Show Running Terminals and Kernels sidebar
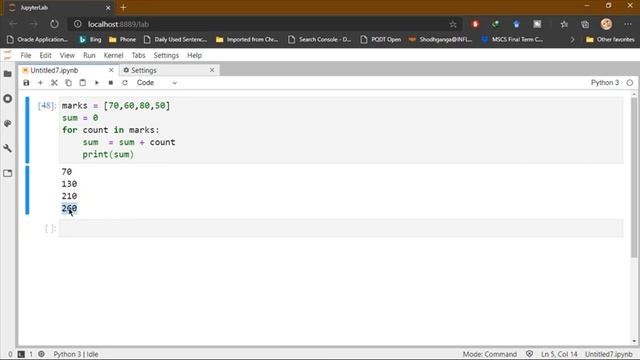Screen dimensions: 640x360 (x=8, y=99)
